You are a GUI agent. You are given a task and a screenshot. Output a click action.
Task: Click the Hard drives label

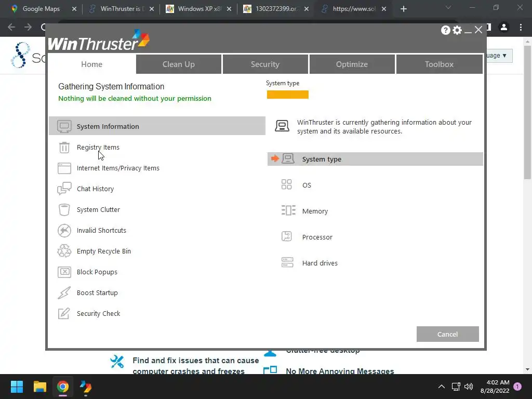[320, 263]
